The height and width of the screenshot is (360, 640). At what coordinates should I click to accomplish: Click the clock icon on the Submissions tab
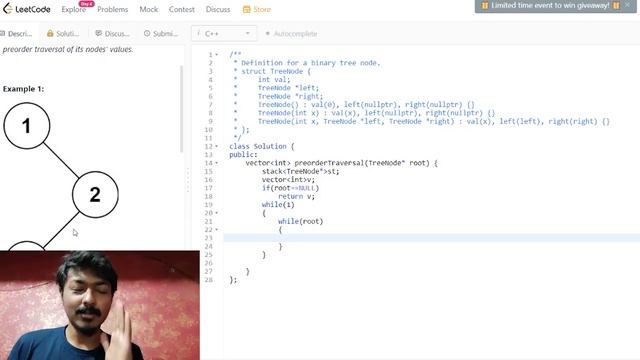point(147,33)
